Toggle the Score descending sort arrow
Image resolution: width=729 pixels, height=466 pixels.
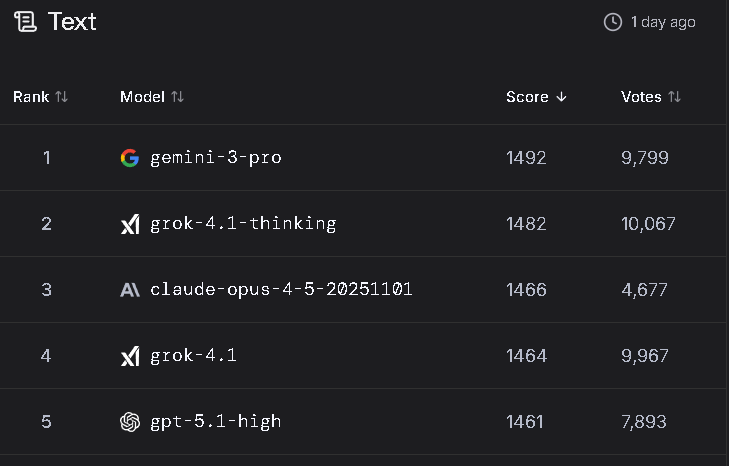[561, 97]
